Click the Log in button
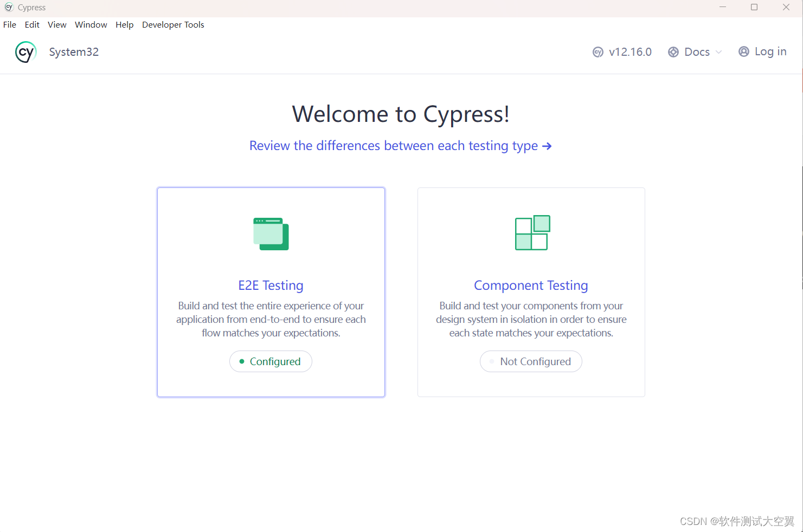The height and width of the screenshot is (532, 803). point(762,51)
